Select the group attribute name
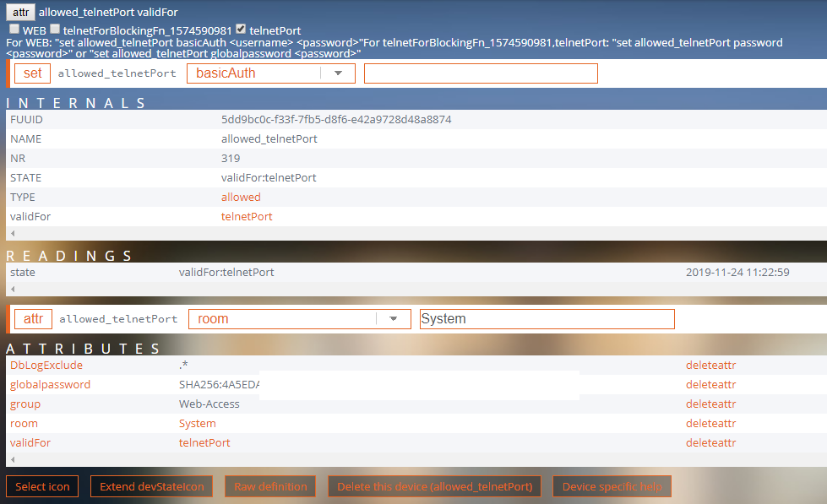827x504 pixels. pos(25,404)
